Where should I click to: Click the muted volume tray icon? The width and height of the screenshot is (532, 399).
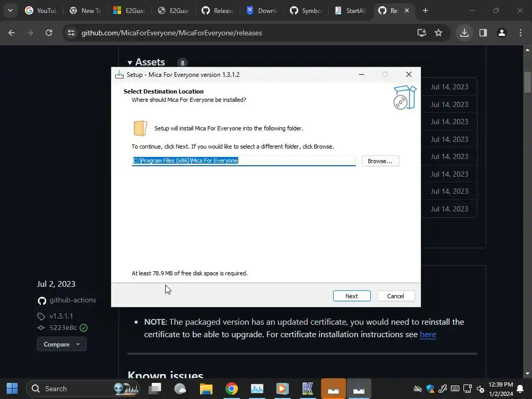[480, 389]
